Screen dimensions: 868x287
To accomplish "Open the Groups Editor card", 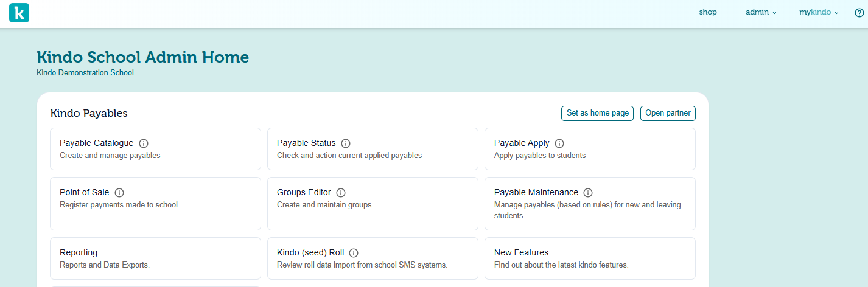I will (x=373, y=204).
